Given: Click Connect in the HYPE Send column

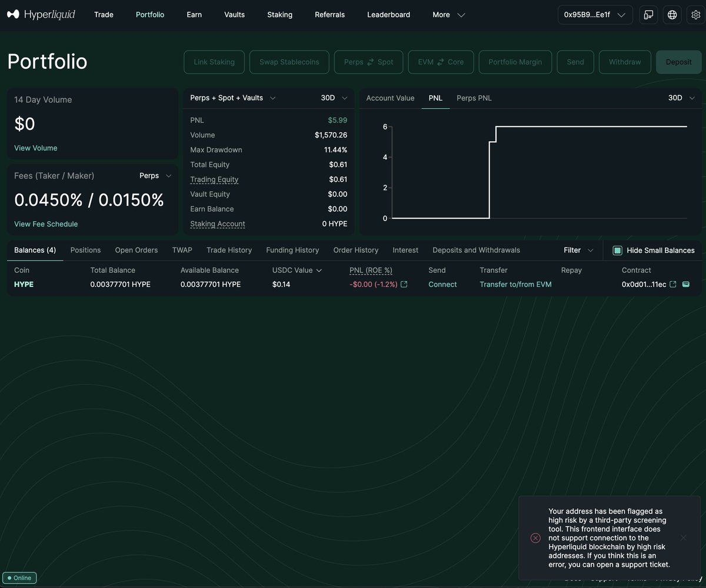Looking at the screenshot, I should coord(442,285).
